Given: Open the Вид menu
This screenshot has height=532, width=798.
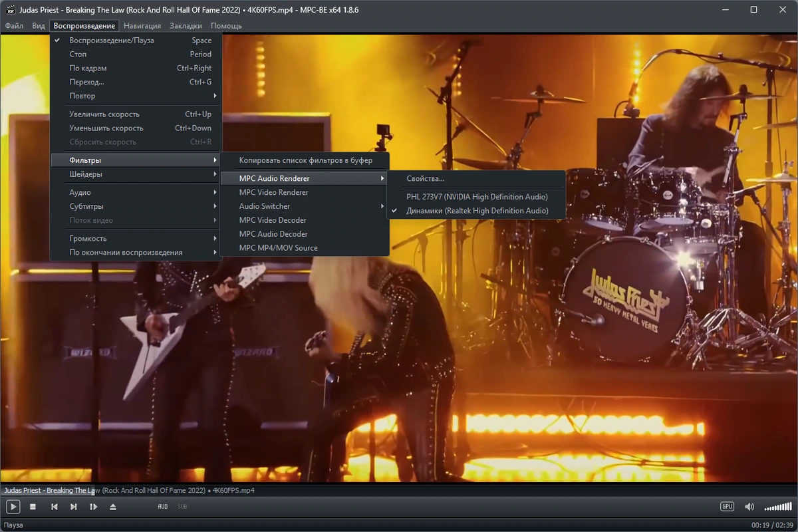Looking at the screenshot, I should 39,26.
